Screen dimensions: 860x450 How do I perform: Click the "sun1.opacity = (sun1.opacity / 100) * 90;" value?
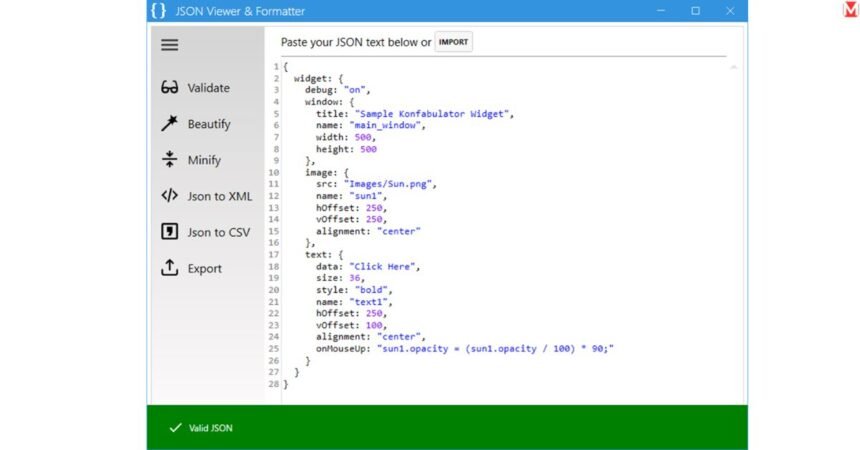point(495,348)
